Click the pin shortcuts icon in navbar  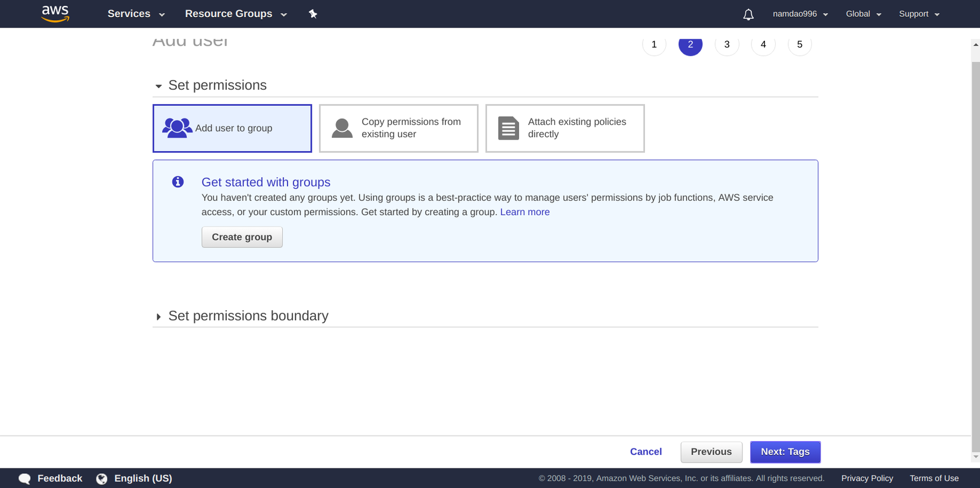click(x=313, y=14)
